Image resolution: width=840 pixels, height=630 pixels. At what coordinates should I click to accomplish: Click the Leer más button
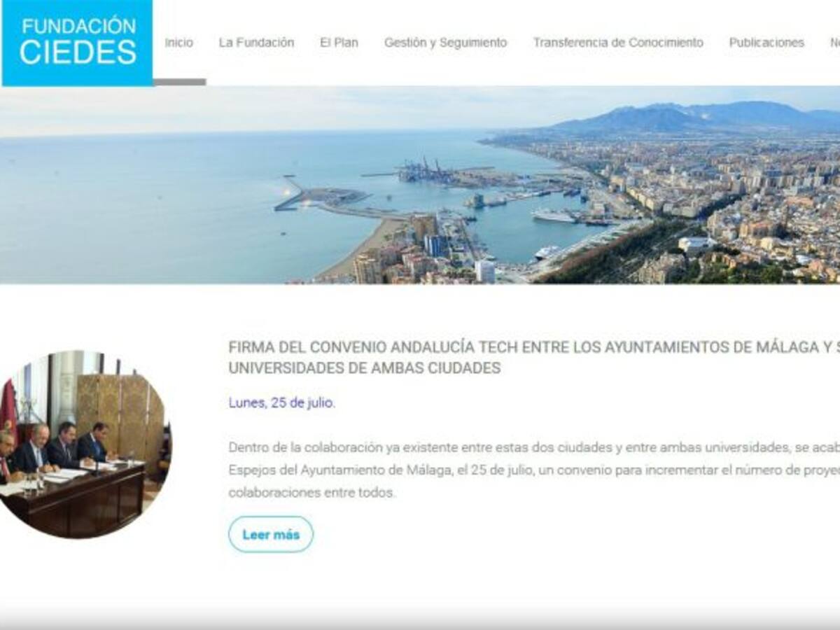(x=271, y=534)
